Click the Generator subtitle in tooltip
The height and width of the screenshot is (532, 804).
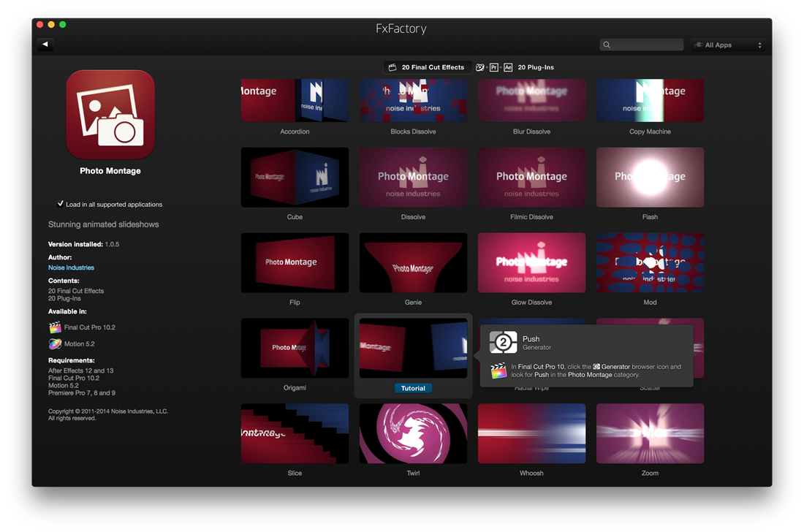coord(537,348)
